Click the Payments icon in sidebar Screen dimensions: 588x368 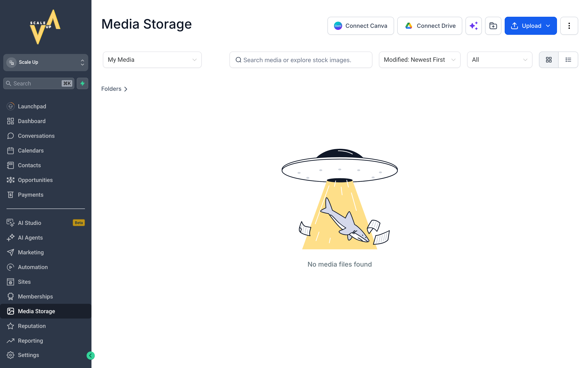(10, 195)
